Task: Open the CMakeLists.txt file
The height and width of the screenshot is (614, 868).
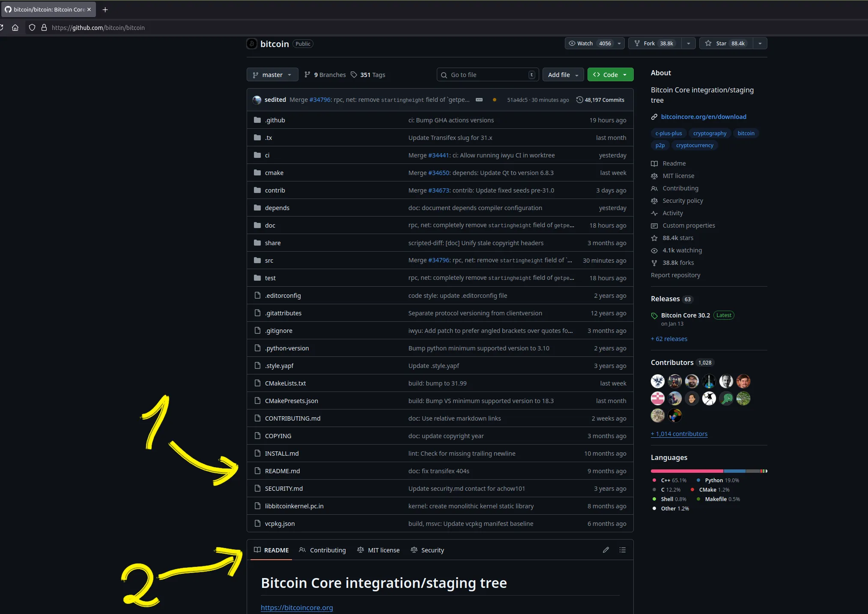Action: pos(285,383)
